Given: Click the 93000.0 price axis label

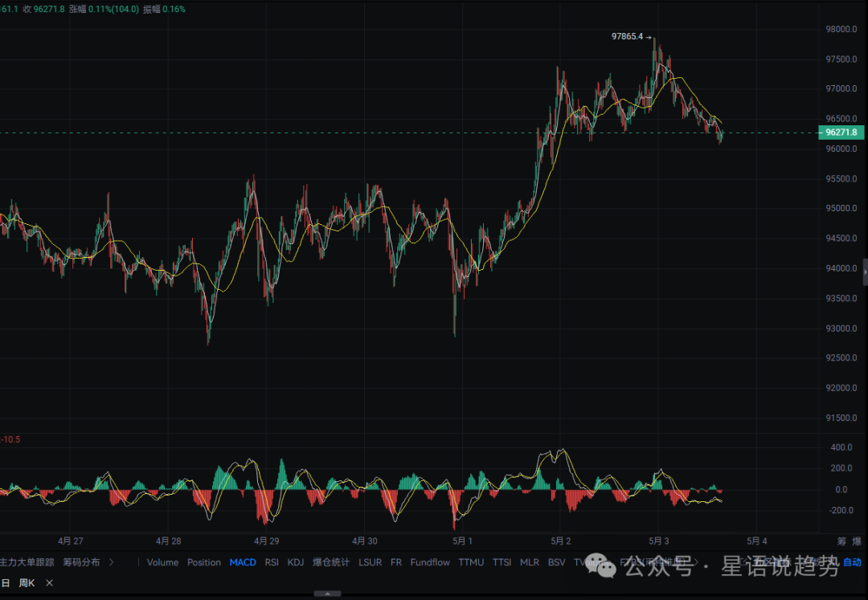Looking at the screenshot, I should [x=841, y=329].
